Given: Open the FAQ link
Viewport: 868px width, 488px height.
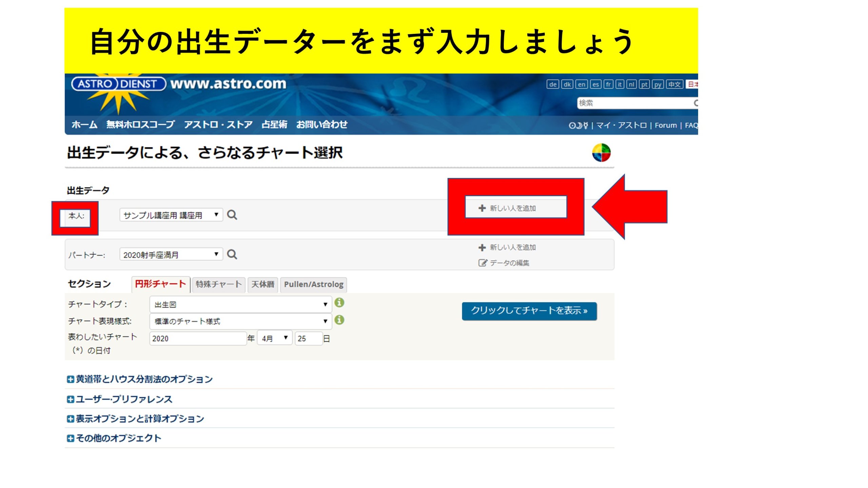Looking at the screenshot, I should [691, 125].
